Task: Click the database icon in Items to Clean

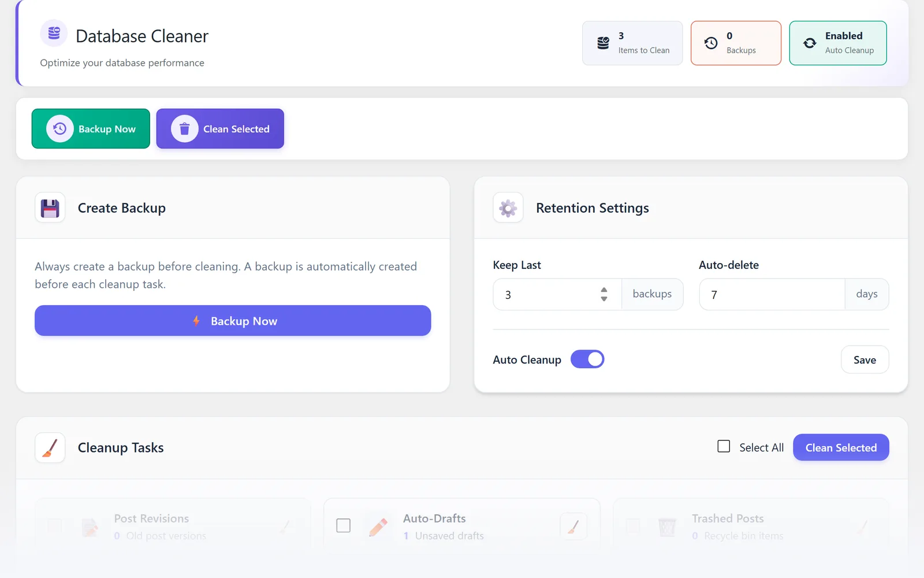Action: point(603,43)
